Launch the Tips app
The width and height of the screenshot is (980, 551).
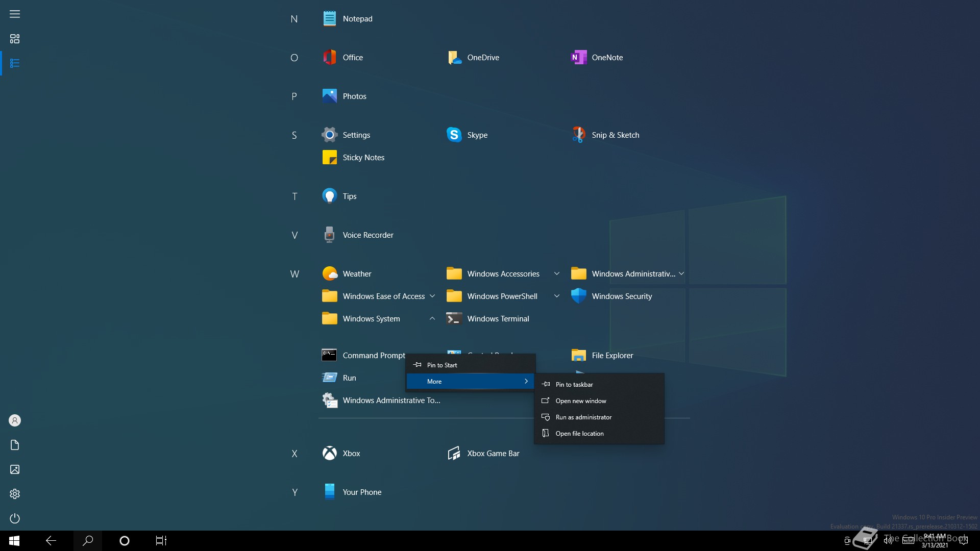(339, 196)
